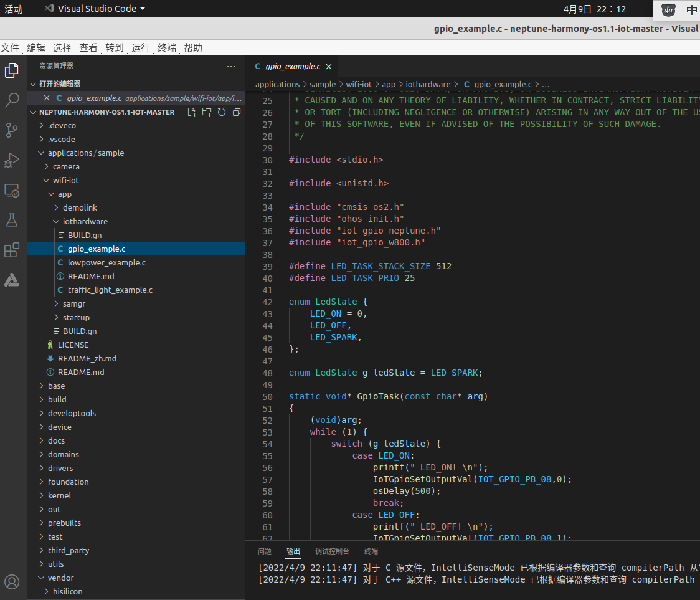Open the Extensions view icon
700x600 pixels.
click(12, 250)
